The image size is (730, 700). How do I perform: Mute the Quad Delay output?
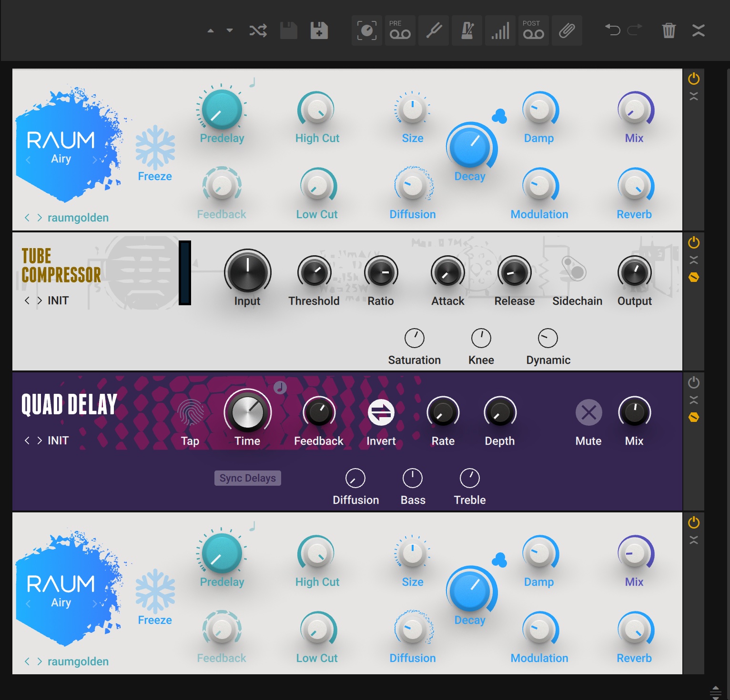tap(588, 412)
